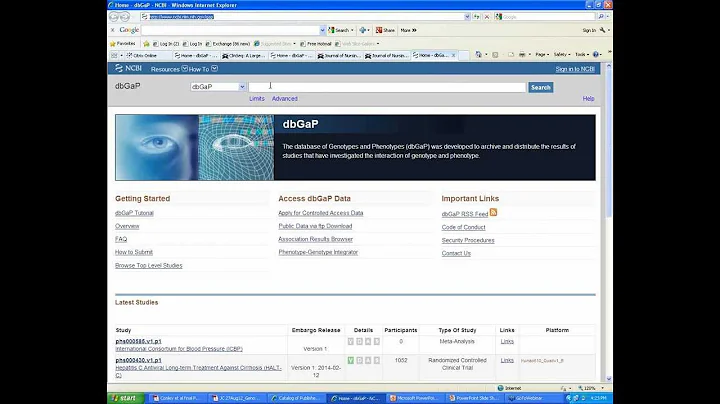The height and width of the screenshot is (404, 720).
Task: Click the Google toolbar Search button
Action: [x=340, y=30]
